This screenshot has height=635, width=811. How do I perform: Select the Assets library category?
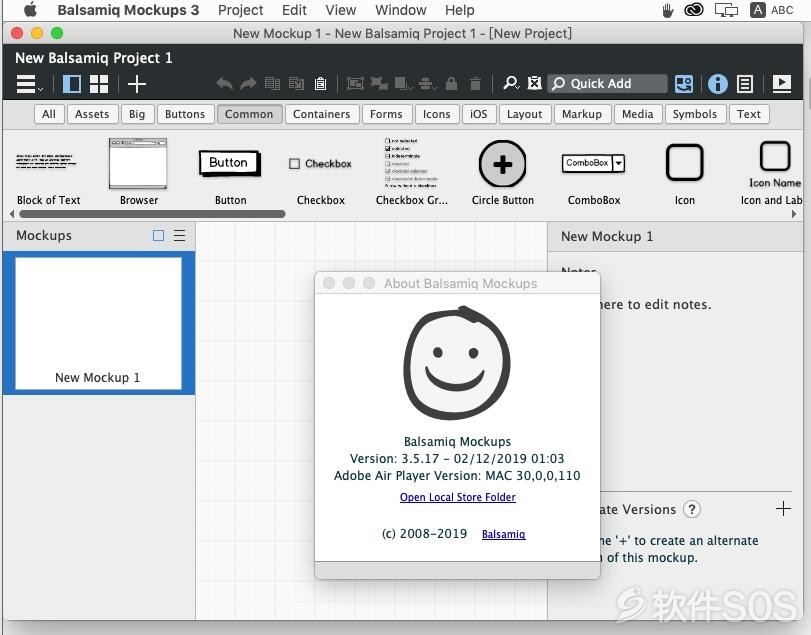(x=92, y=114)
